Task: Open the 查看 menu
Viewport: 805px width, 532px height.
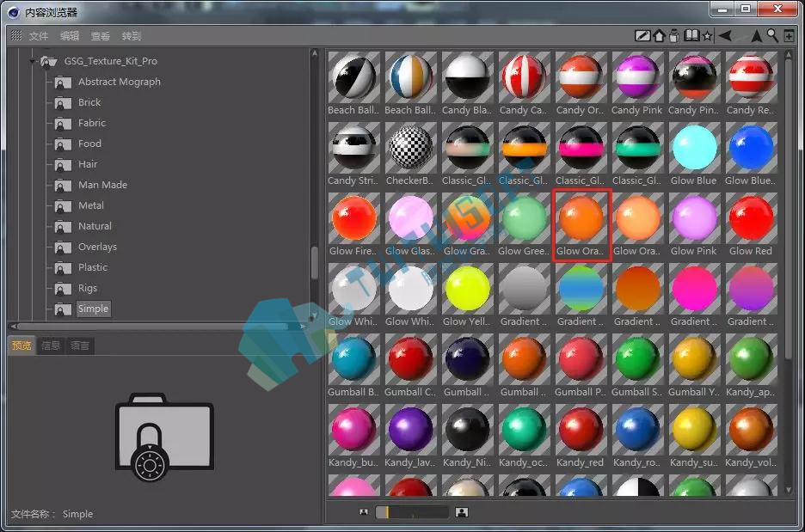Action: (x=101, y=36)
